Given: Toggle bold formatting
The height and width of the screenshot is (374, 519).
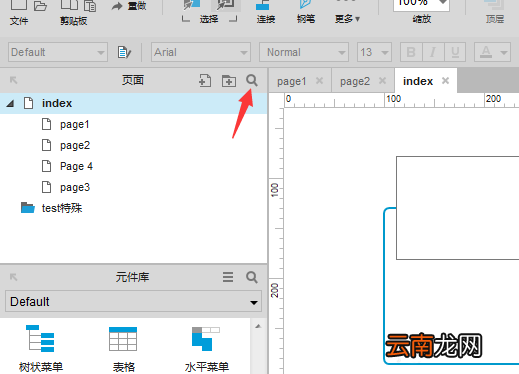Looking at the screenshot, I should [x=411, y=52].
